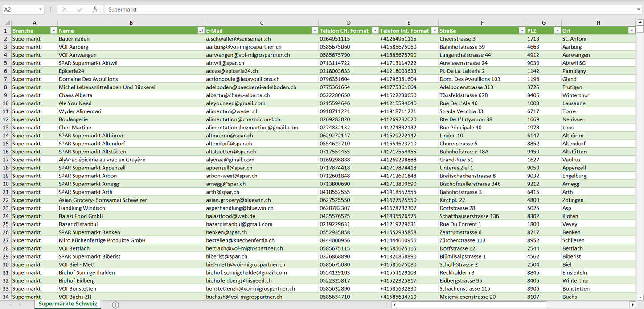Open the Branche column filter dropdown

(53, 31)
